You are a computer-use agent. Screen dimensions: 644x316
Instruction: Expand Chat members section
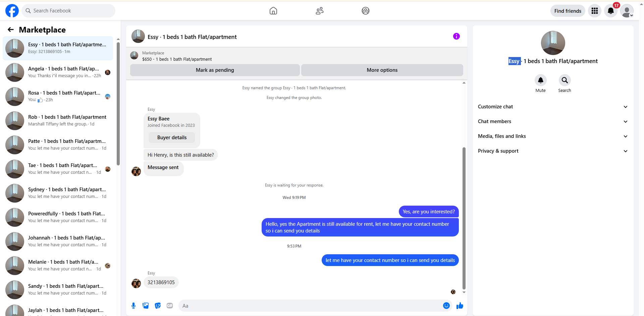pos(553,121)
